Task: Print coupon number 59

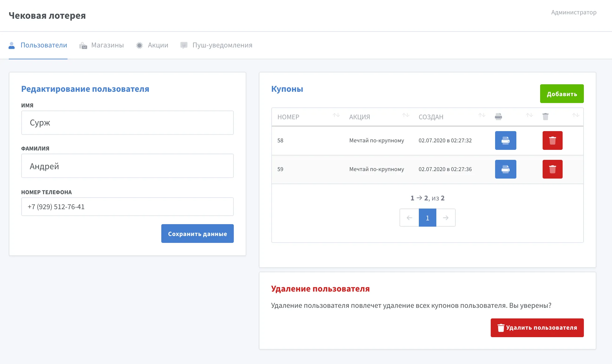Action: [505, 169]
